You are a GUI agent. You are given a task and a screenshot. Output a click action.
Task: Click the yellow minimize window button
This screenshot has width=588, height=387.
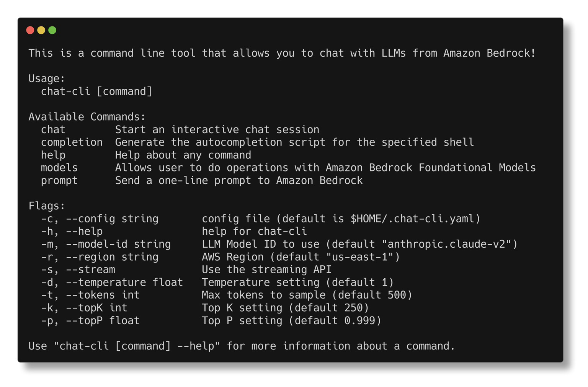point(41,30)
